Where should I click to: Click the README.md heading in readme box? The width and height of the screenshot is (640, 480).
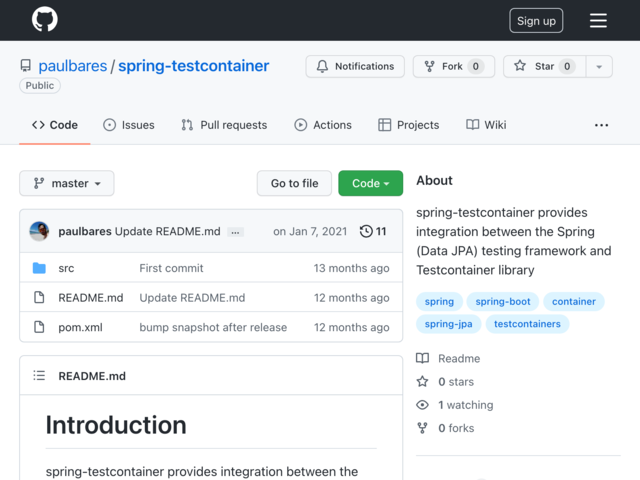[92, 376]
